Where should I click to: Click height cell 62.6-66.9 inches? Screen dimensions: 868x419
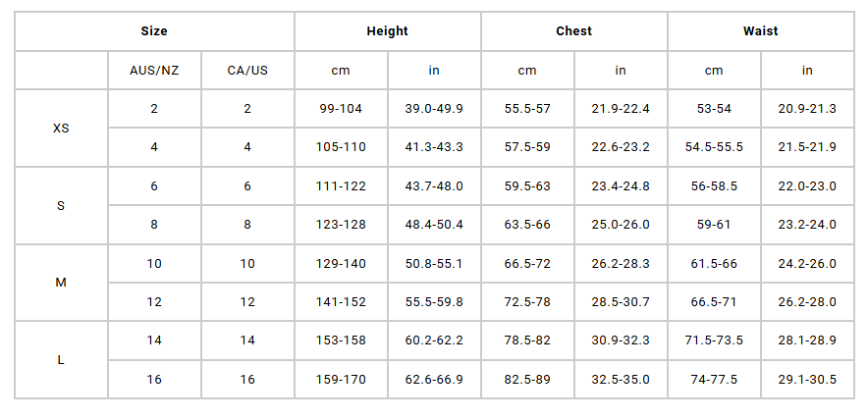click(434, 380)
